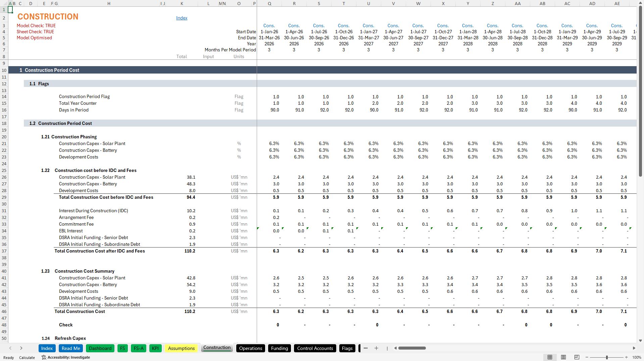Viewport: 644px width, 361px height.
Task: Click the vertical scrollbar up arrow
Action: [x=640, y=3]
